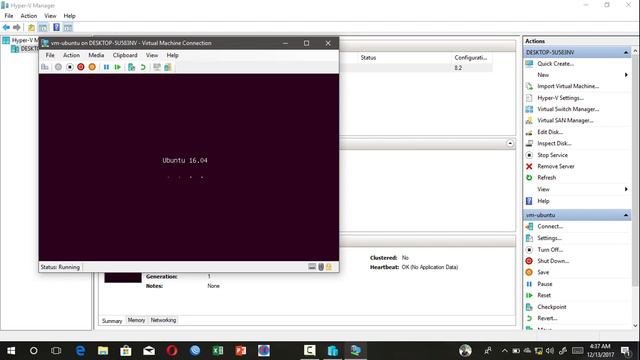640x360 pixels.
Task: Expand the View submenu in Actions
Action: pos(626,189)
